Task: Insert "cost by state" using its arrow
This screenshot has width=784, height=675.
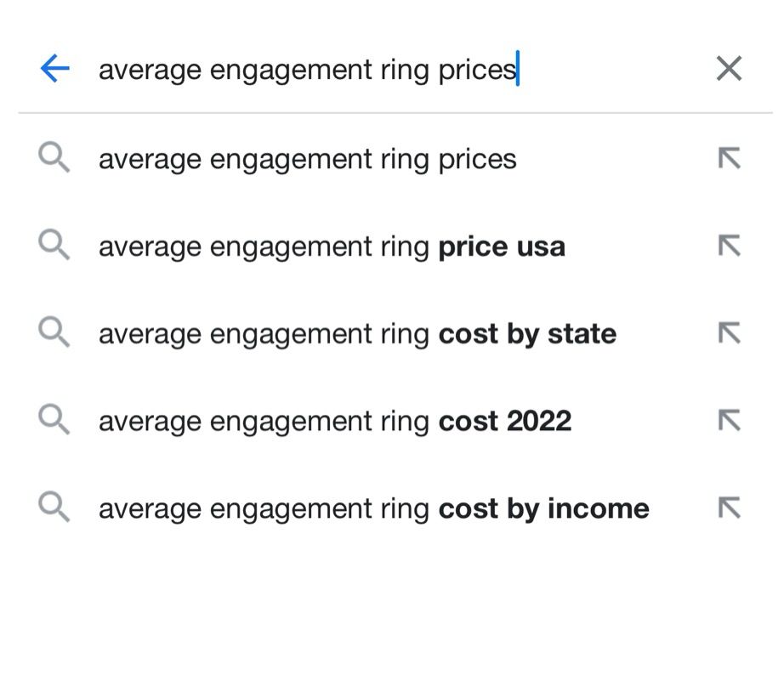Action: [729, 333]
